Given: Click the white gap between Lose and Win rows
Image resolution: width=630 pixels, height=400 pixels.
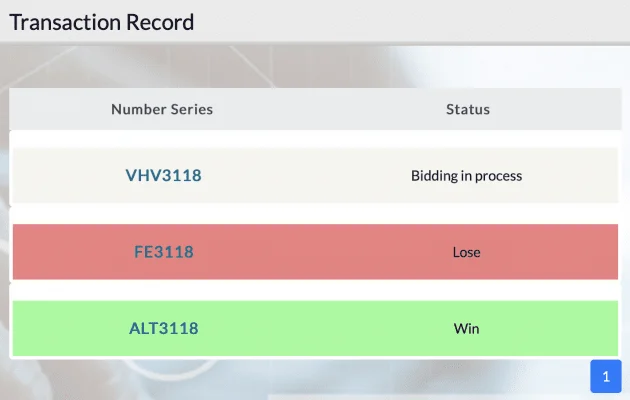Looking at the screenshot, I should tap(315, 290).
